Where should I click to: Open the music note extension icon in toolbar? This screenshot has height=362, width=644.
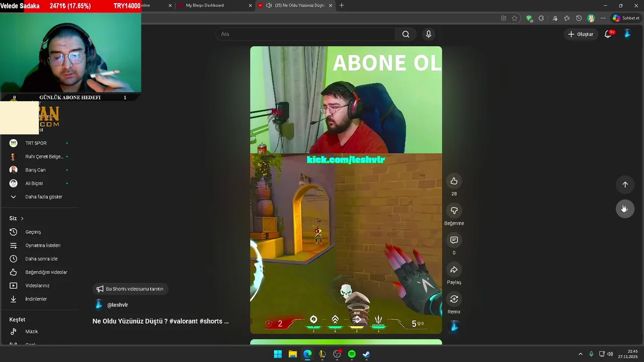coord(555,18)
